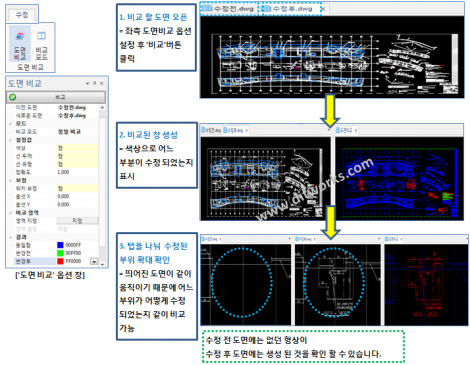Pick the red 변경후 color swatch
The height and width of the screenshot is (365, 470).
click(x=60, y=261)
